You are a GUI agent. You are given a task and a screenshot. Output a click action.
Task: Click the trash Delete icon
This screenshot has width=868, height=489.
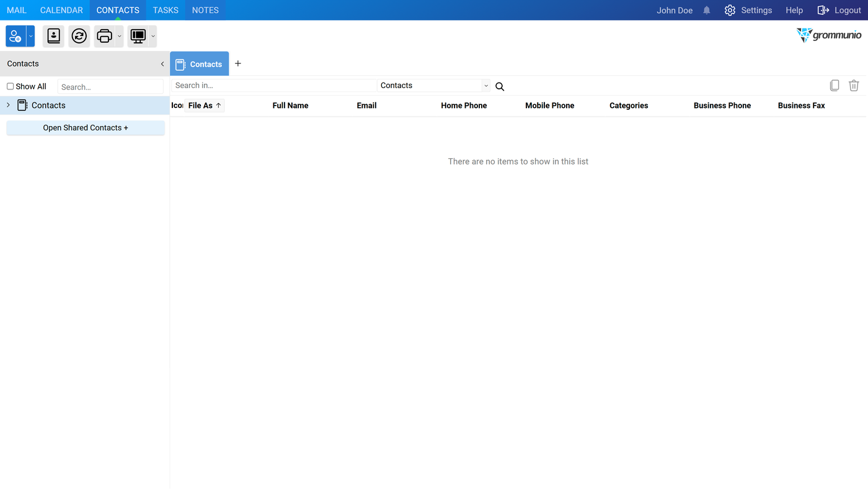(854, 86)
